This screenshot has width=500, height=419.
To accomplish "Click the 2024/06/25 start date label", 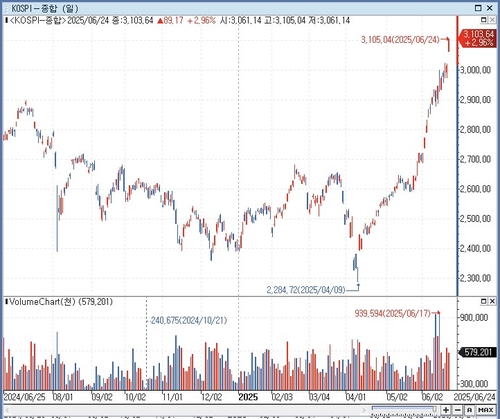I will [24, 397].
